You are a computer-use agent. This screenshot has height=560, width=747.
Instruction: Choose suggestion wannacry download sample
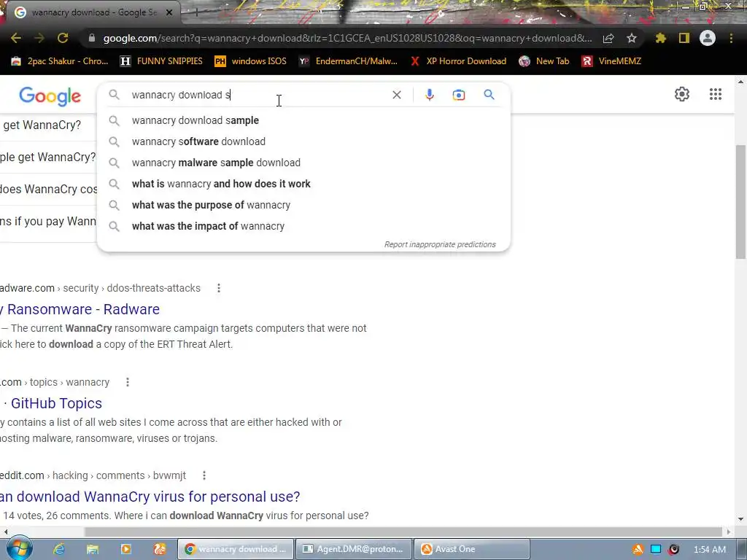point(303,120)
